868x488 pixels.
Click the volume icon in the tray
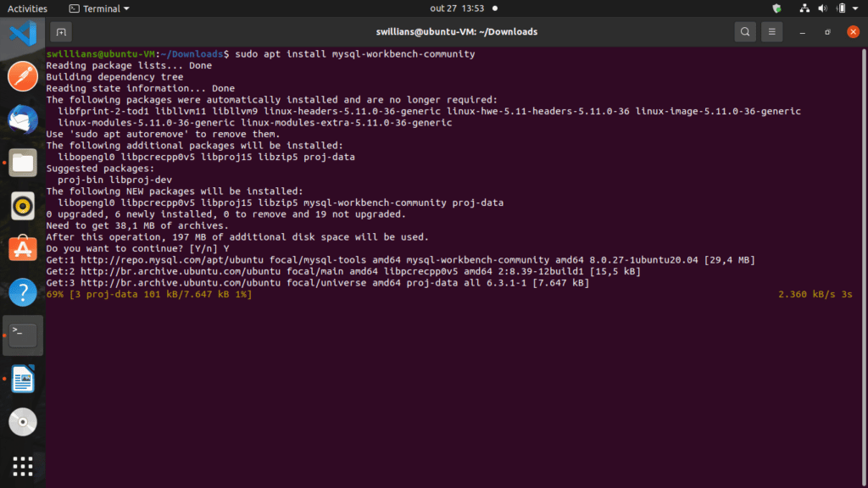pyautogui.click(x=821, y=8)
